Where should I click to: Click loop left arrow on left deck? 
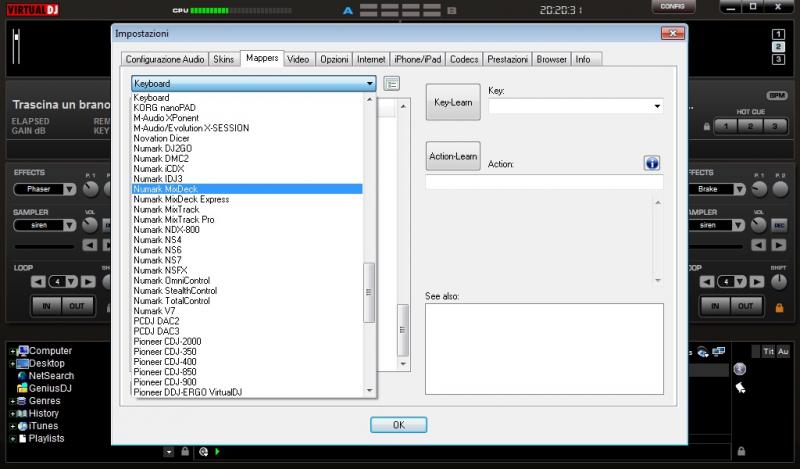pos(38,282)
